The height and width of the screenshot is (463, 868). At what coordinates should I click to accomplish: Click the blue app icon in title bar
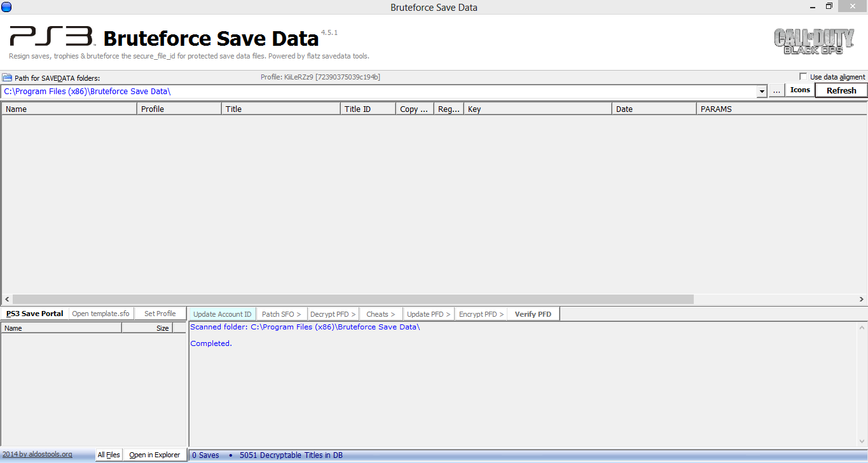tap(6, 7)
